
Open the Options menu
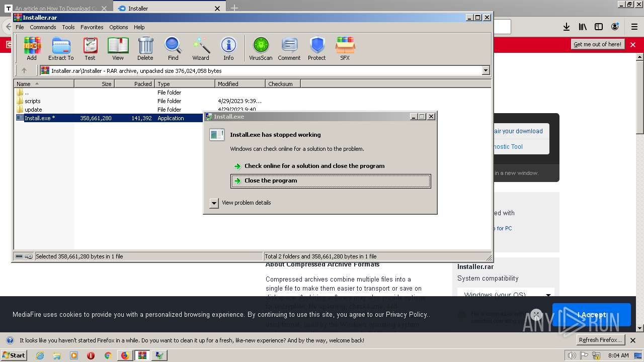click(x=119, y=27)
